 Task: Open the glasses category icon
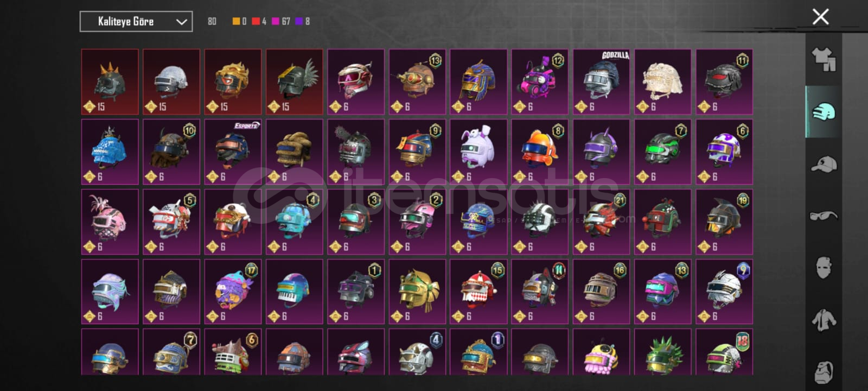coord(824,216)
